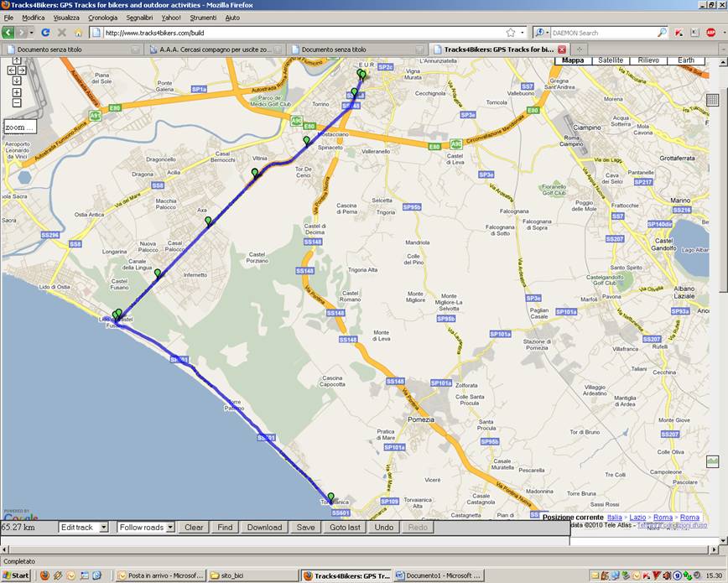The width and height of the screenshot is (728, 583).
Task: Open the Yahoo! menu
Action: click(171, 18)
